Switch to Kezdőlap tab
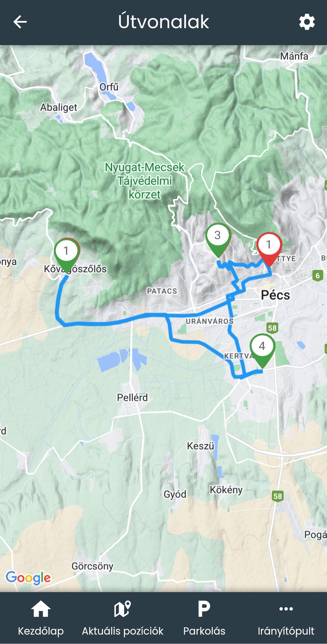The width and height of the screenshot is (327, 644). [x=41, y=631]
